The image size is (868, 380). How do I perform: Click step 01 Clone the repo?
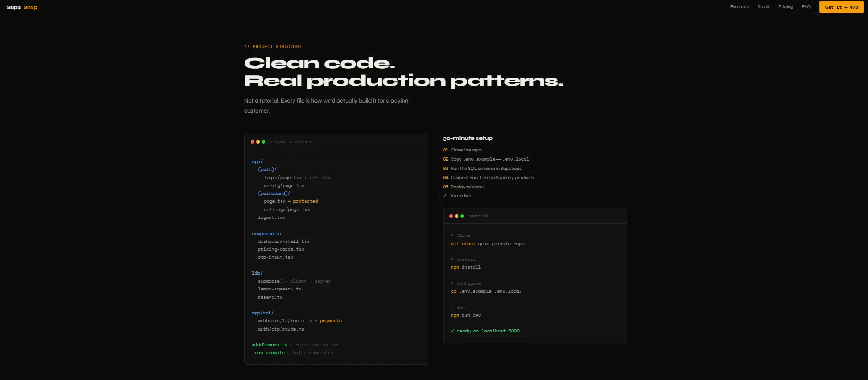click(x=462, y=150)
